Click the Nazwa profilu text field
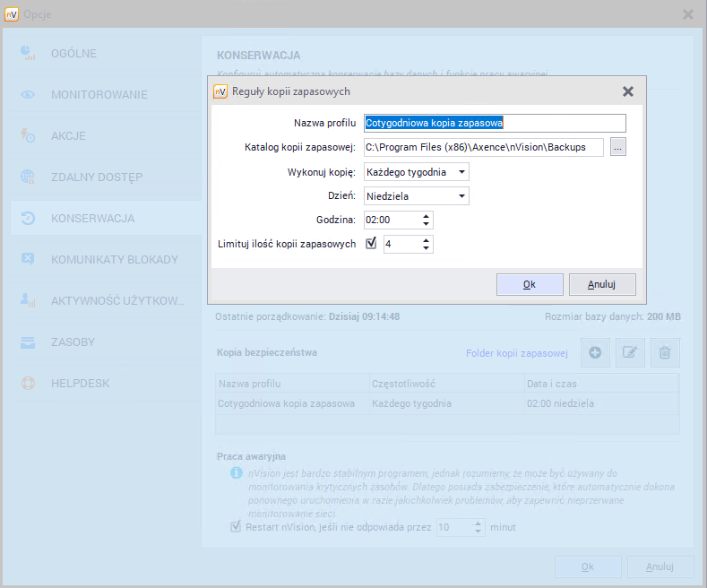The image size is (707, 588). click(x=495, y=123)
